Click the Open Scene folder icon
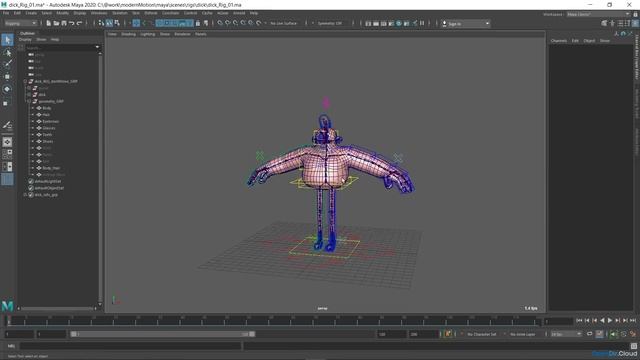Viewport: 640px width, 360px height. click(x=56, y=23)
